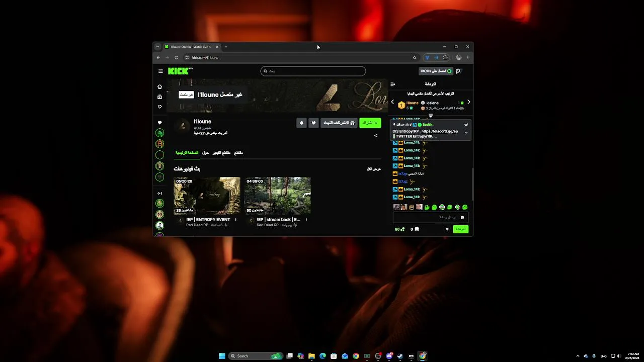
Task: Open options menu for ENTROPY EVENT video
Action: [235, 220]
